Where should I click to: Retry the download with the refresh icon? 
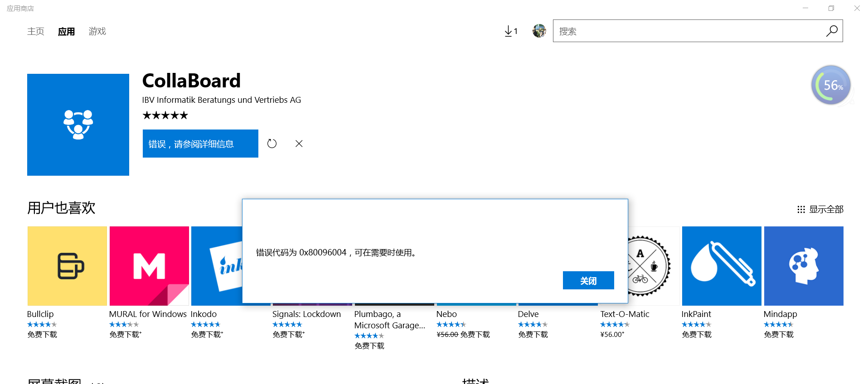272,144
